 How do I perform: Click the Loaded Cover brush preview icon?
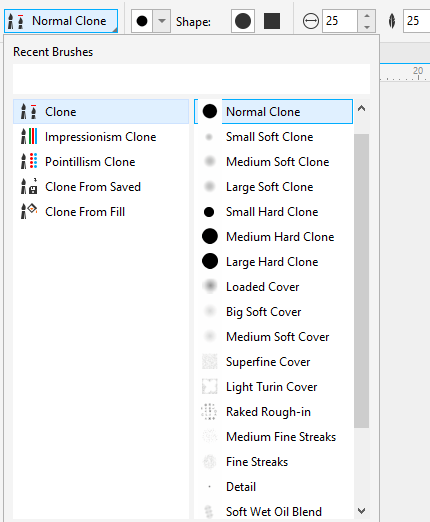tap(210, 286)
